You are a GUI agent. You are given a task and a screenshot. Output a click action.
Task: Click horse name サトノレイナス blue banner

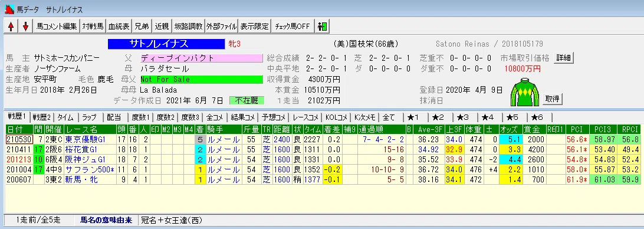167,44
